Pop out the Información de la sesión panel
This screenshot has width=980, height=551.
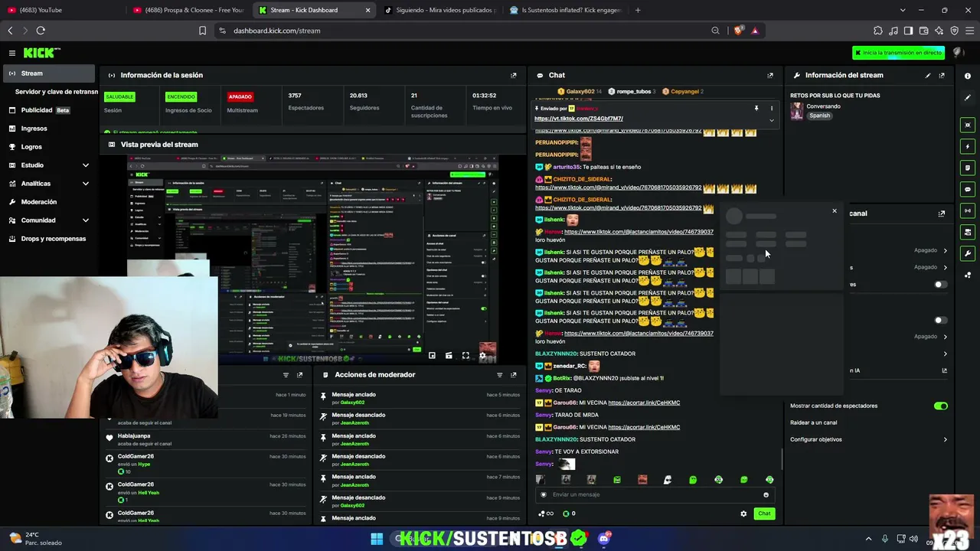[514, 75]
